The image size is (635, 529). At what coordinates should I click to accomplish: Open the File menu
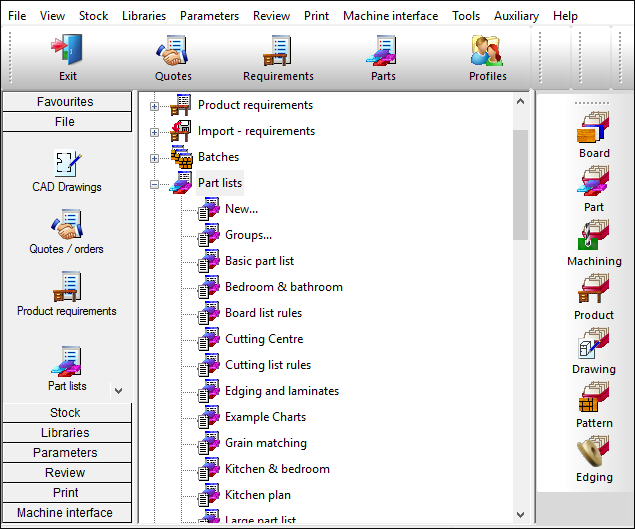click(x=17, y=16)
